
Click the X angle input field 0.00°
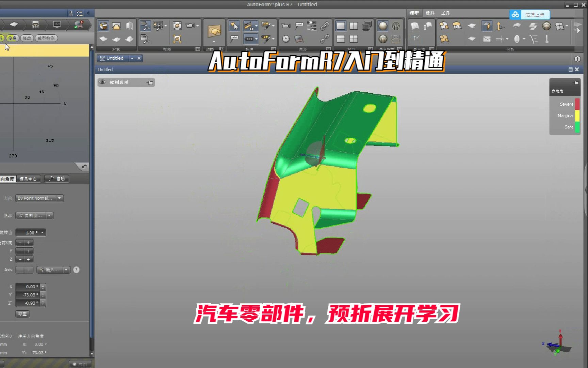[28, 287]
